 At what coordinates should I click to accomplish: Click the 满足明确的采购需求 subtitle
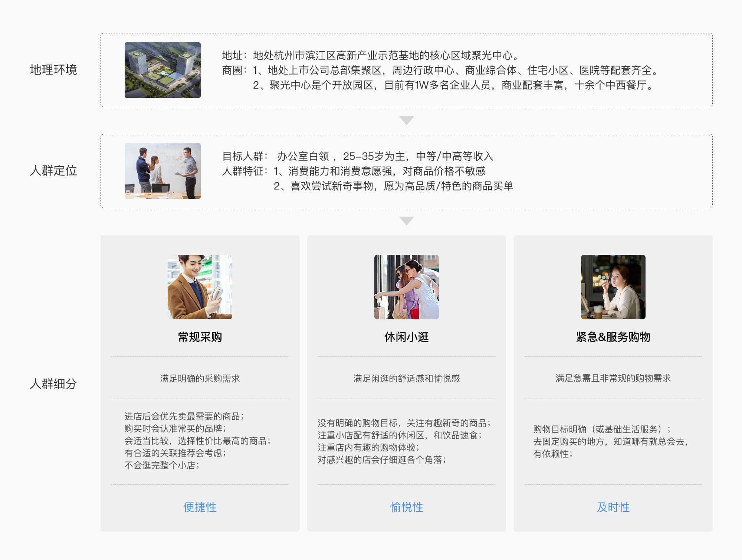click(200, 378)
